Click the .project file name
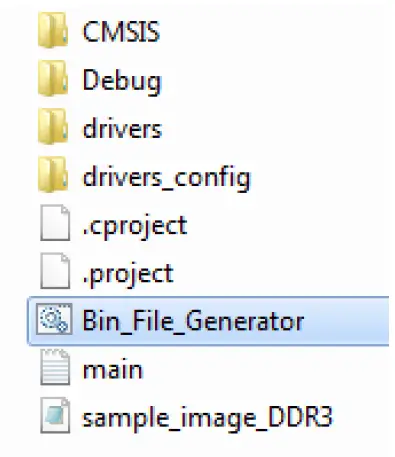This screenshot has width=395, height=457. point(128,274)
